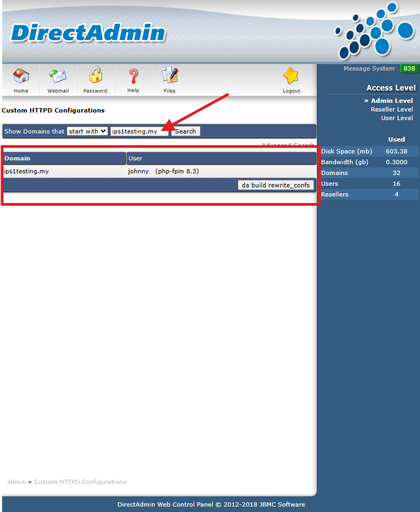Screen dimensions: 420x512
Task: Click the Logout label in toolbar
Action: pos(291,91)
